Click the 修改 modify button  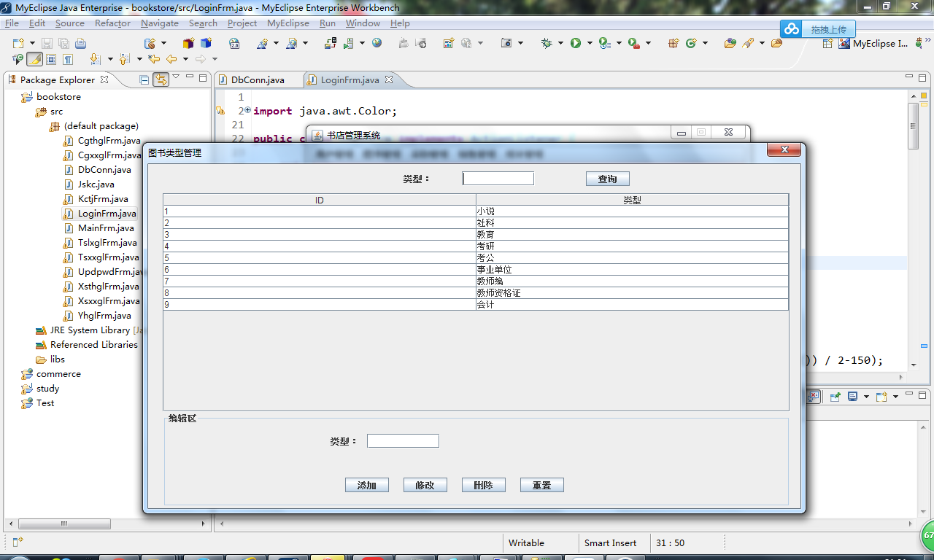[x=425, y=485]
